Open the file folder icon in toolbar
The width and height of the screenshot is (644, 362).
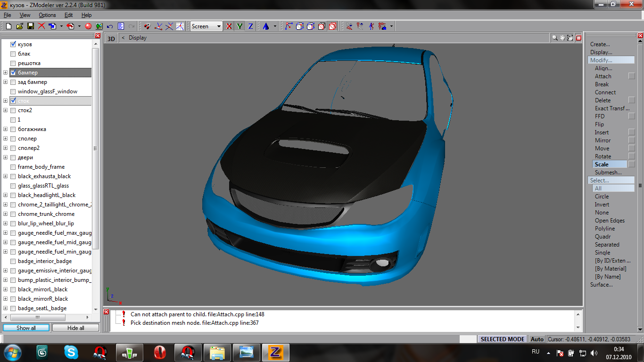19,26
